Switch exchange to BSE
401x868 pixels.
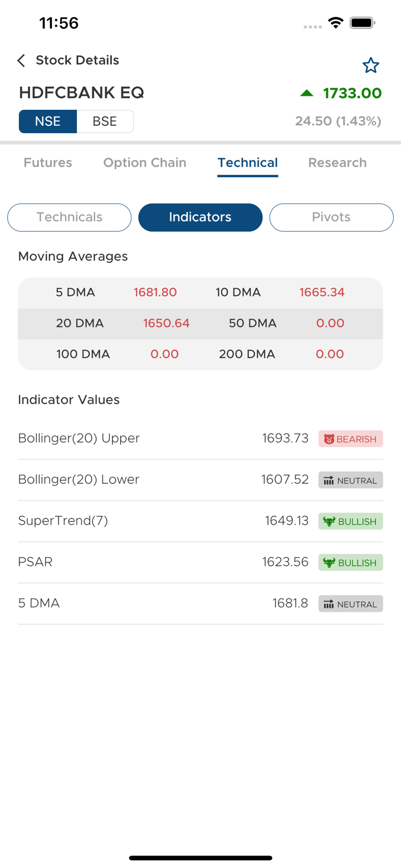[105, 121]
